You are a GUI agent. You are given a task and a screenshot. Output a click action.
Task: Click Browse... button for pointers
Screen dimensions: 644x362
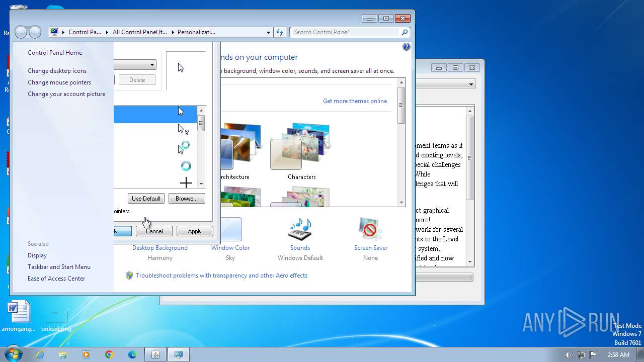tap(187, 199)
